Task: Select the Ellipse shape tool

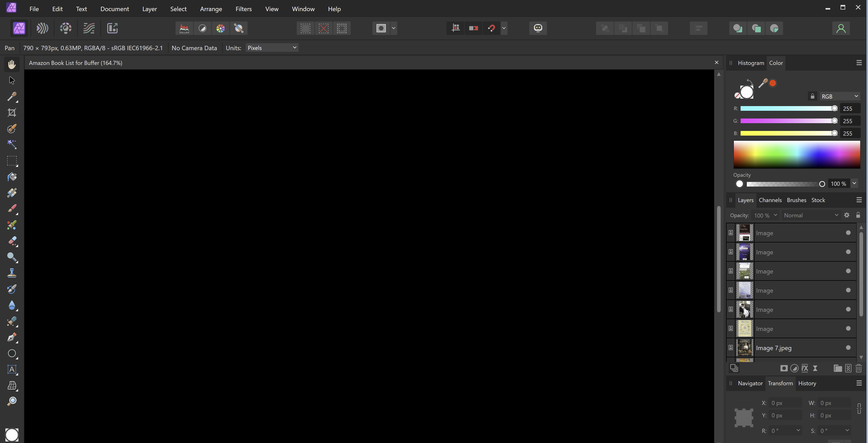Action: tap(12, 353)
